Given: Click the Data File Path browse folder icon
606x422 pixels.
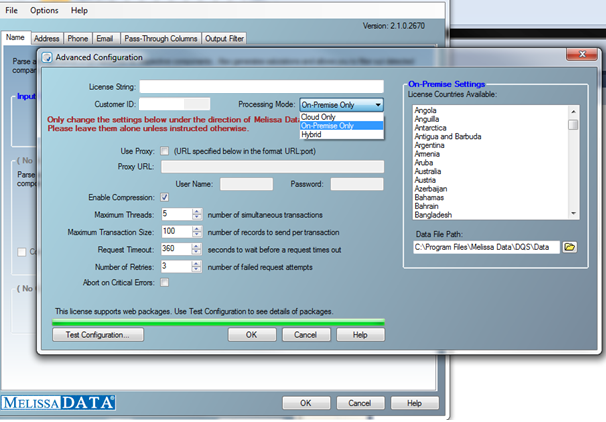Looking at the screenshot, I should point(570,247).
